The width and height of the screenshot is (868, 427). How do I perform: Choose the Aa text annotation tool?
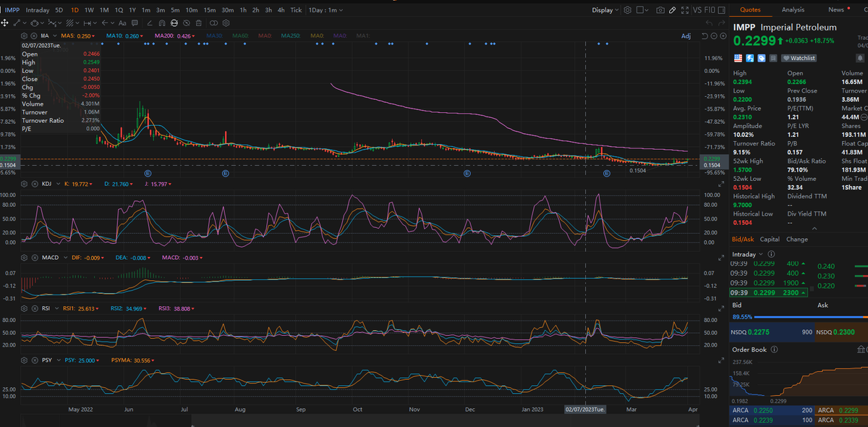tap(122, 23)
